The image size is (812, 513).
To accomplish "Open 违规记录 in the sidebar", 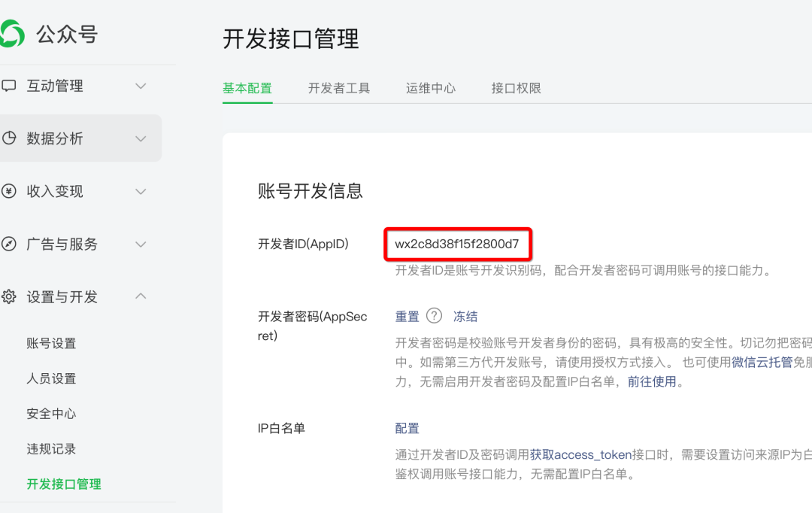I will tap(51, 449).
